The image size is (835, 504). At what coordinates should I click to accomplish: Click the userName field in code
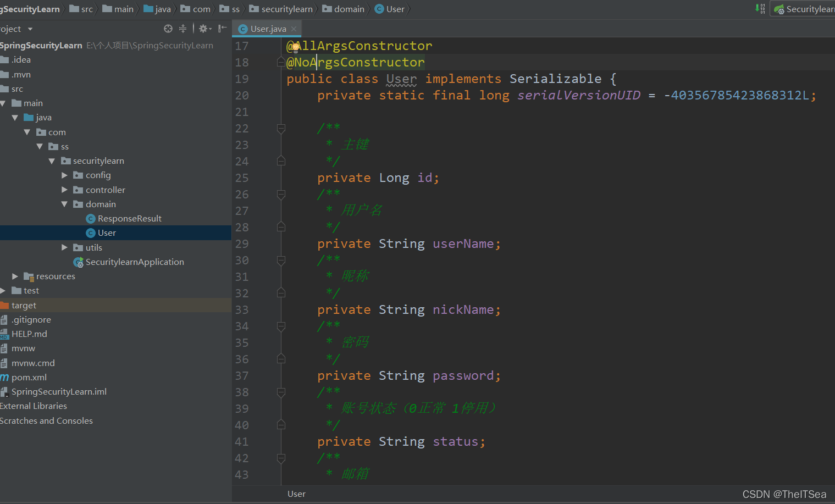click(463, 243)
